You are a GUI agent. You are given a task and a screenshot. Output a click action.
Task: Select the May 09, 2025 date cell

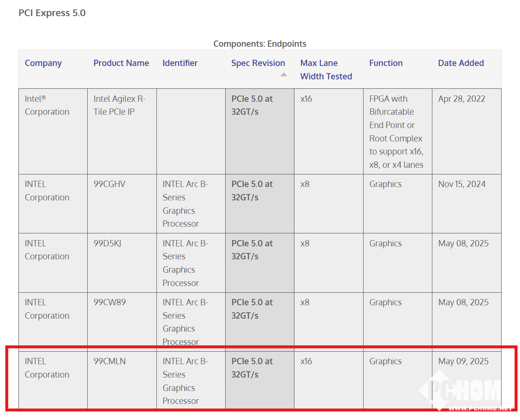[x=467, y=380]
